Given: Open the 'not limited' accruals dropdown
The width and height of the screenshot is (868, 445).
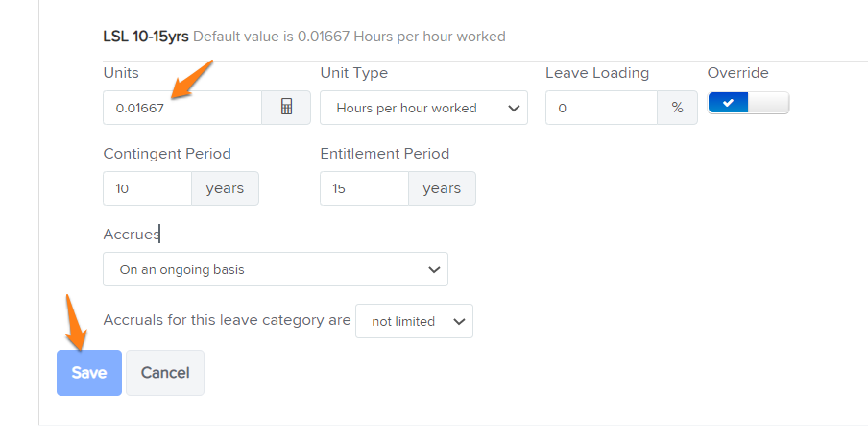Looking at the screenshot, I should pos(414,321).
